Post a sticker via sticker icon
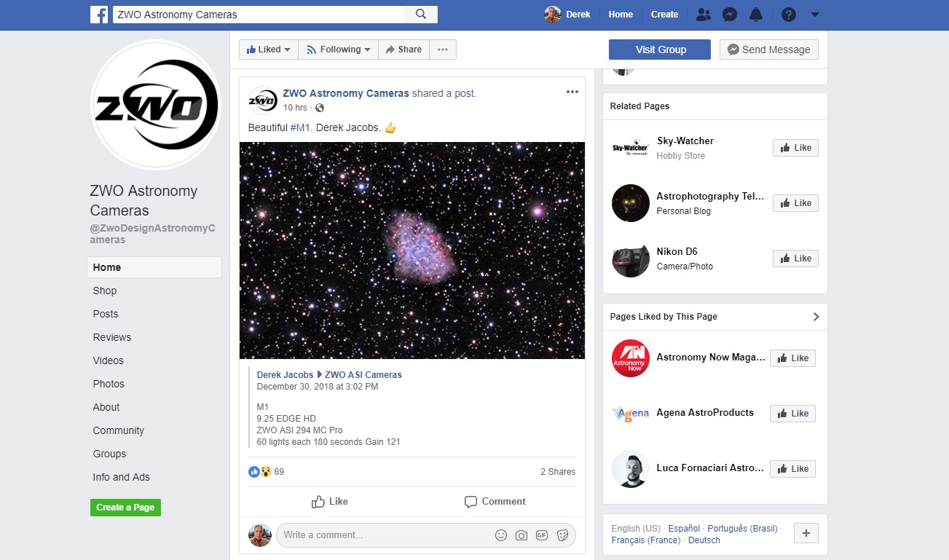 pyautogui.click(x=562, y=535)
